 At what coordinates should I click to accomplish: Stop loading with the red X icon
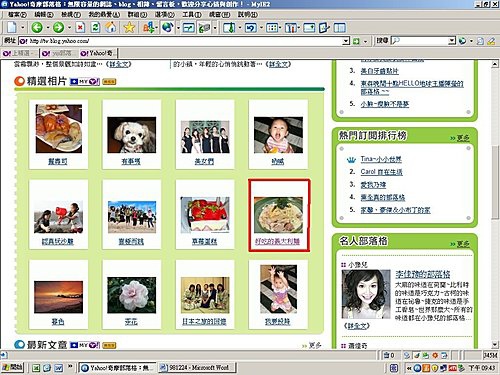point(80,27)
